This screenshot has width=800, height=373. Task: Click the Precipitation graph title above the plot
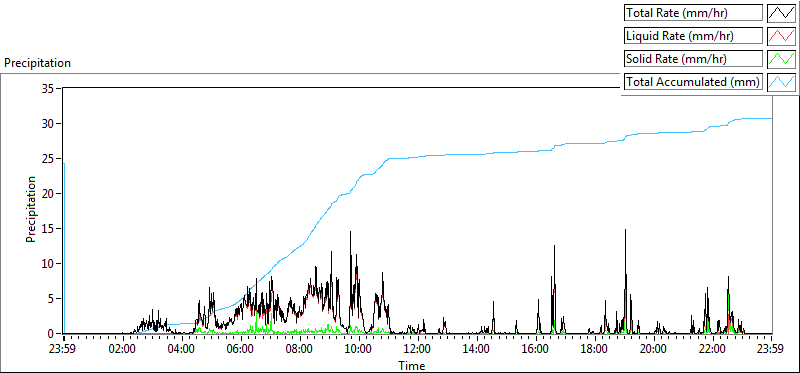pyautogui.click(x=37, y=63)
